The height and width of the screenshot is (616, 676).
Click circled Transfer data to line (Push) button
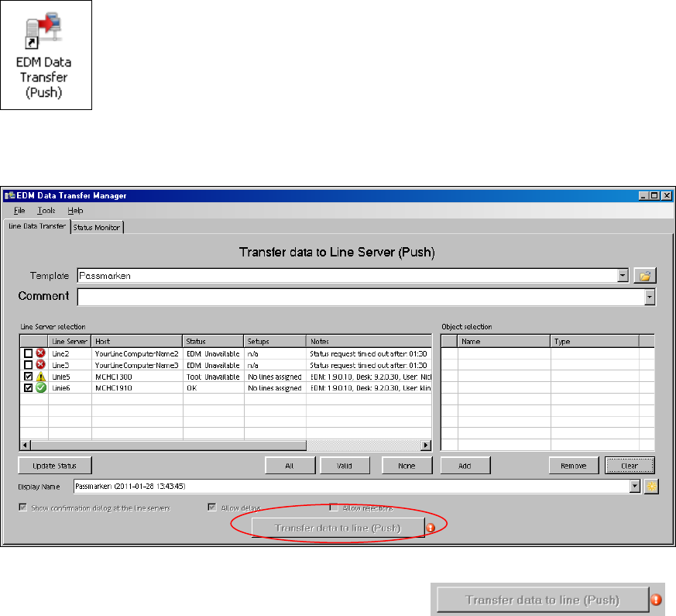pos(338,528)
